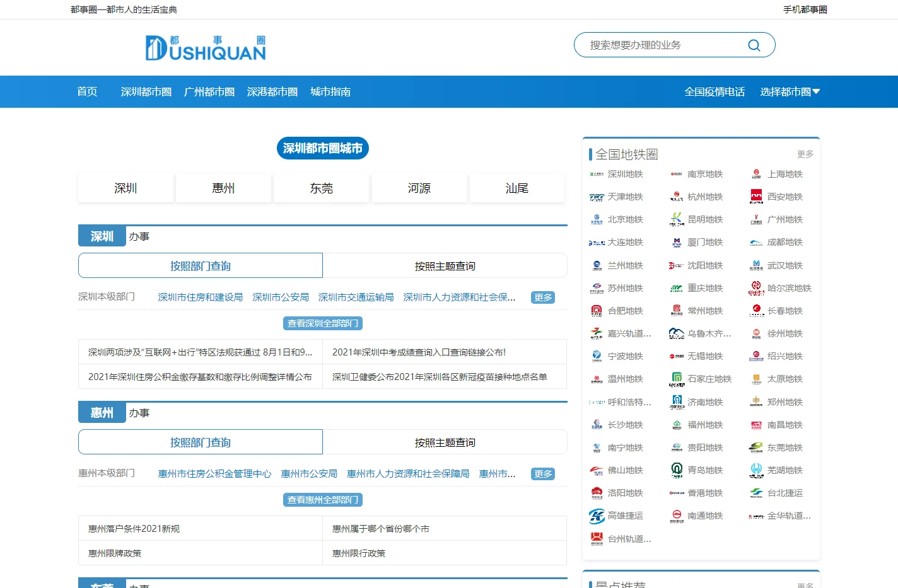Choose the 深圳 city card
This screenshot has height=588, width=898.
click(125, 188)
